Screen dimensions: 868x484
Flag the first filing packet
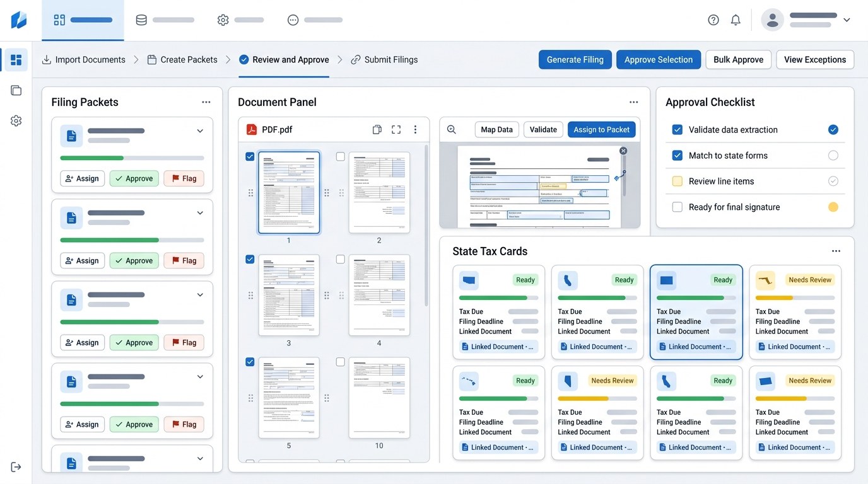184,178
